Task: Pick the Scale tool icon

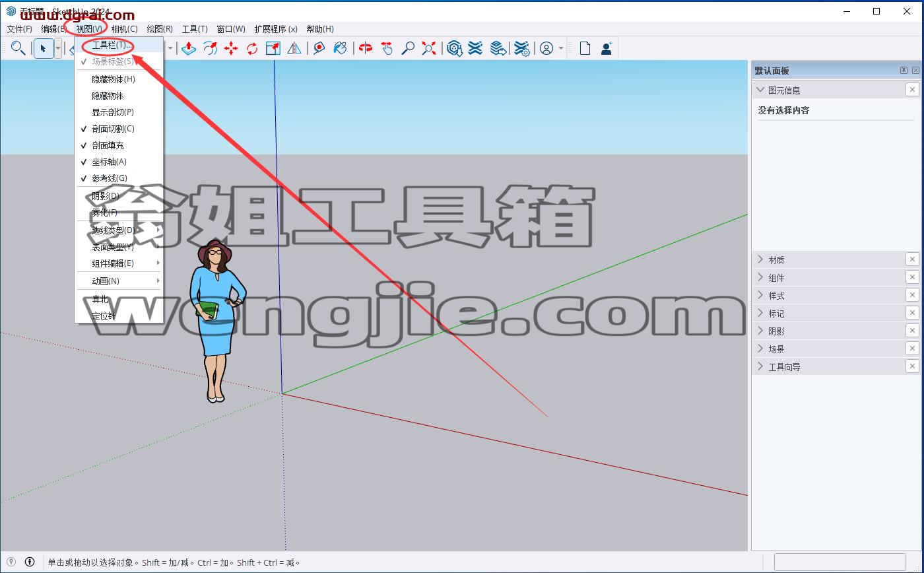Action: click(273, 48)
